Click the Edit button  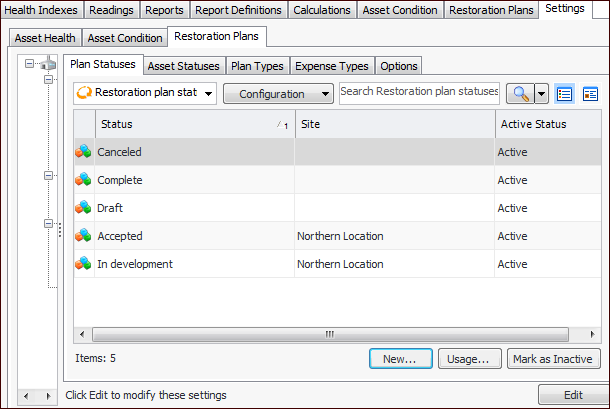pyautogui.click(x=572, y=395)
